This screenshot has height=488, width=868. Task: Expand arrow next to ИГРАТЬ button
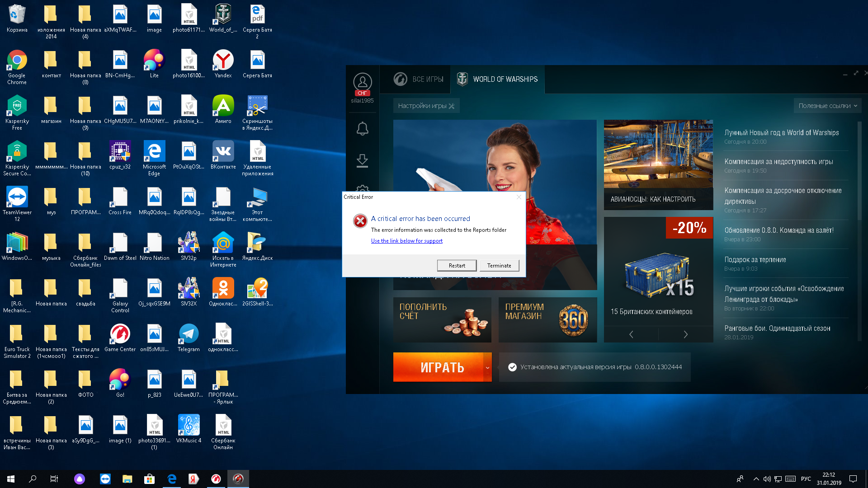487,367
